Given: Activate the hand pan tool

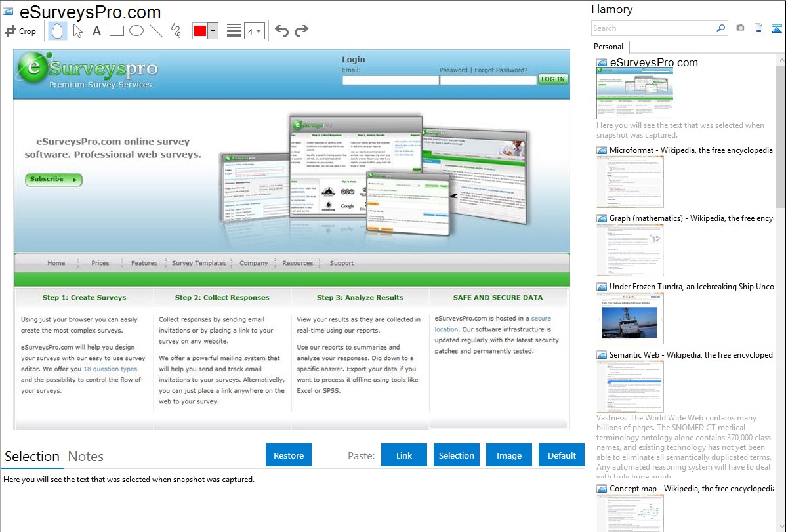Looking at the screenshot, I should (x=58, y=31).
